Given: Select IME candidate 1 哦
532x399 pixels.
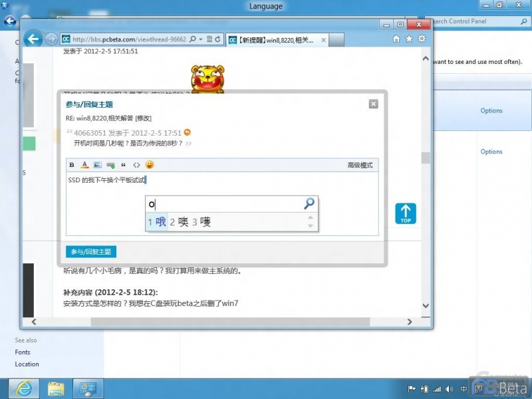Looking at the screenshot, I should point(157,222).
